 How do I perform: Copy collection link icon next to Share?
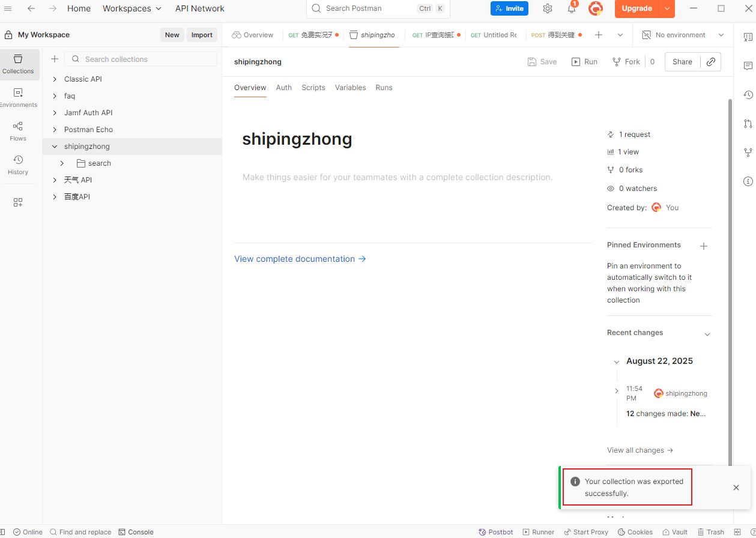(711, 62)
